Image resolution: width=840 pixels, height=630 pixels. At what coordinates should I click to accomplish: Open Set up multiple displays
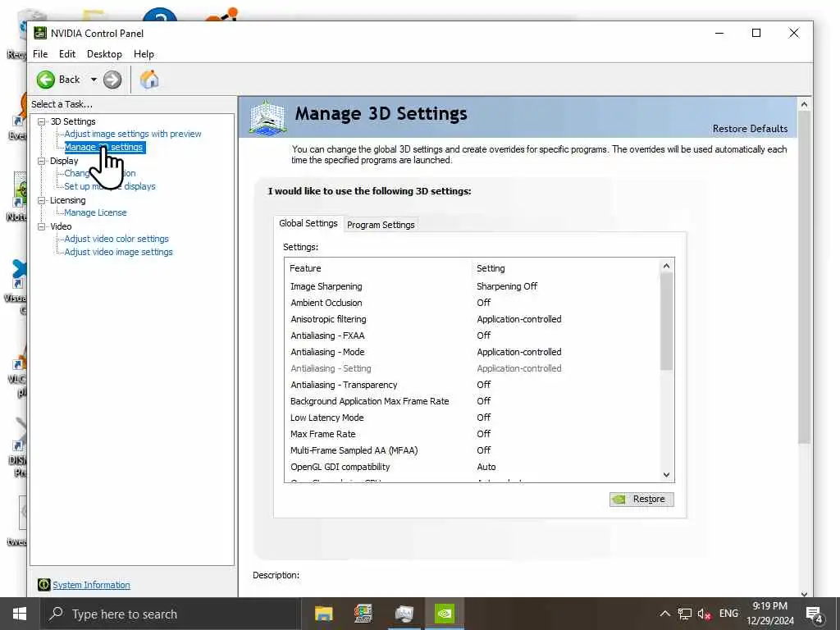(x=110, y=186)
